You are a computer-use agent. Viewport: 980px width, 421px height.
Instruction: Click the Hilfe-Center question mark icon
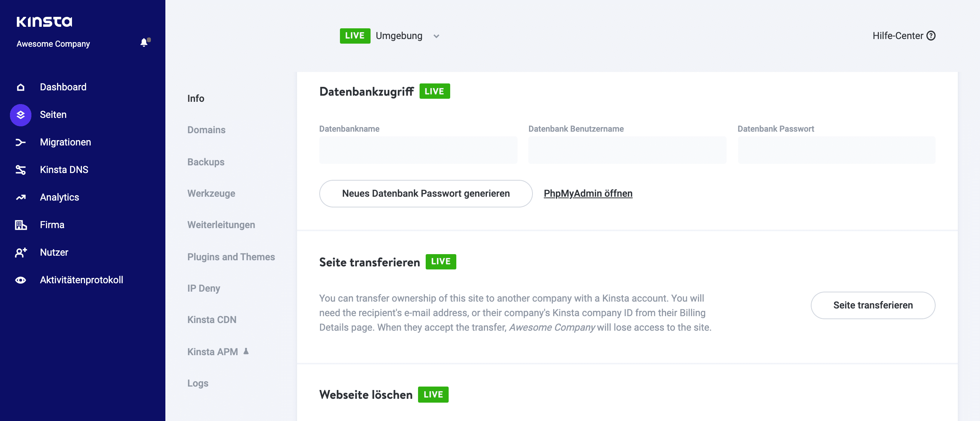click(931, 36)
